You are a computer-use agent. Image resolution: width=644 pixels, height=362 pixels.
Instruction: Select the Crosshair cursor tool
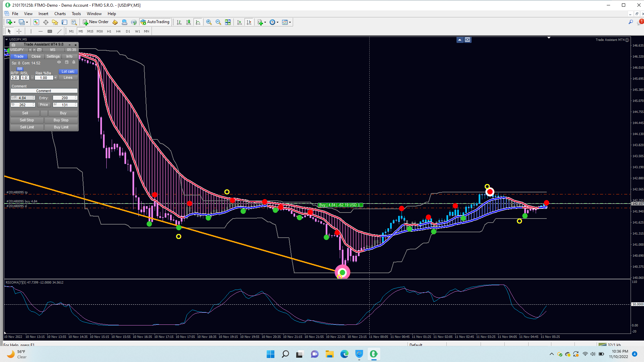[x=19, y=31]
